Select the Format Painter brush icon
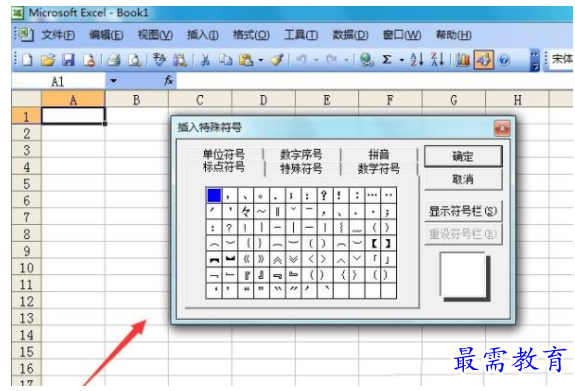 click(x=277, y=60)
